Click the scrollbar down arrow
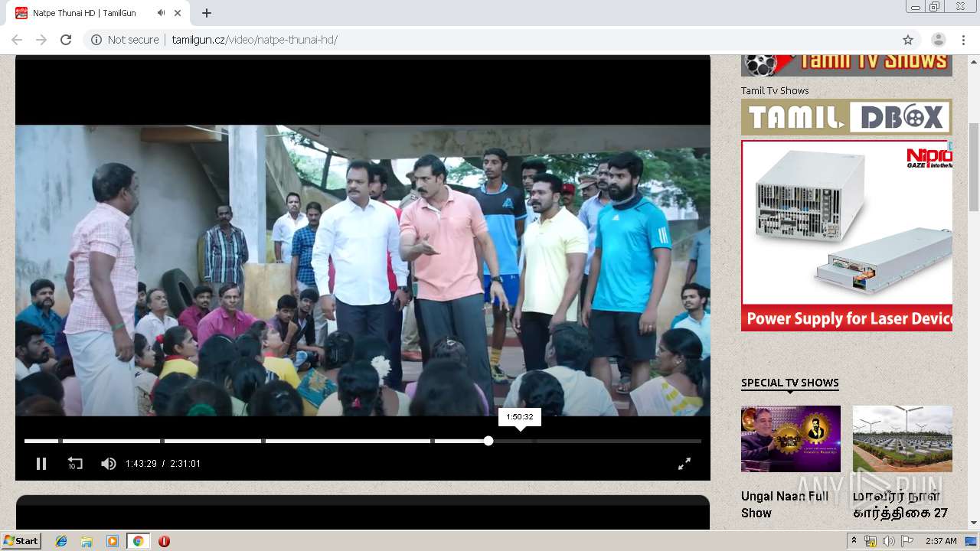This screenshot has height=551, width=980. [x=974, y=523]
